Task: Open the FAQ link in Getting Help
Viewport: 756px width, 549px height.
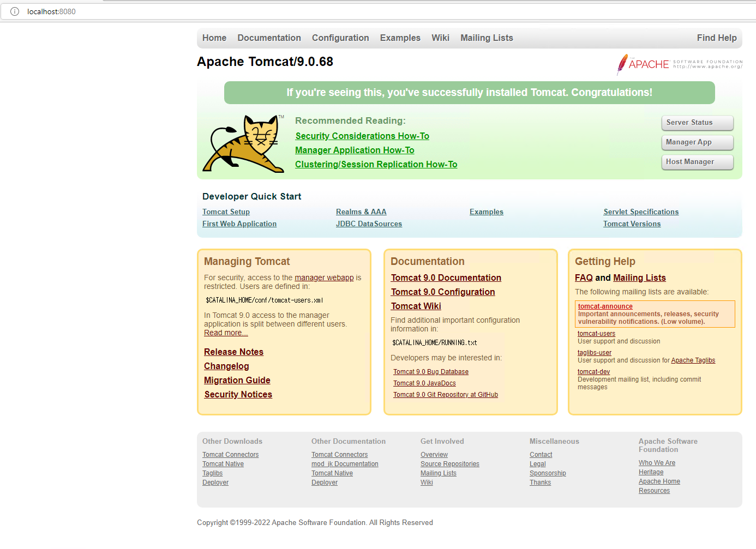Action: point(584,277)
